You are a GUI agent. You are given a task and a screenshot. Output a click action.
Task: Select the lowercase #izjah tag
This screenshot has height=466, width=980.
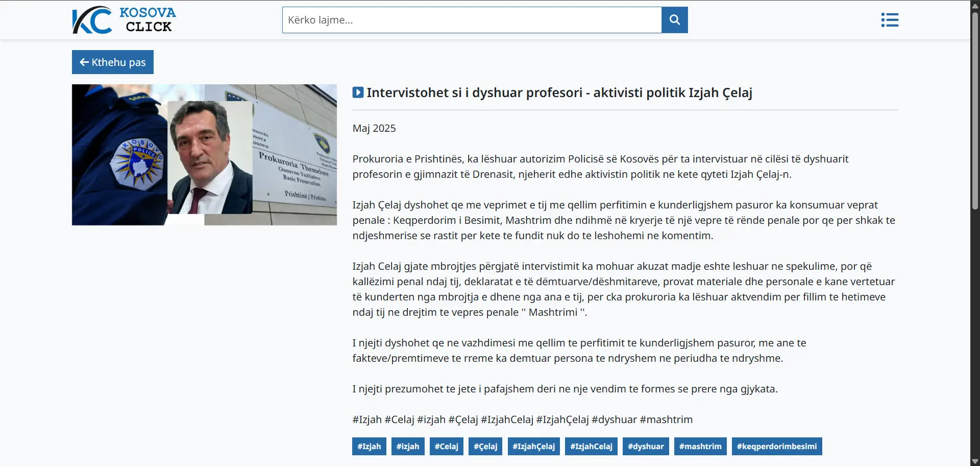408,446
